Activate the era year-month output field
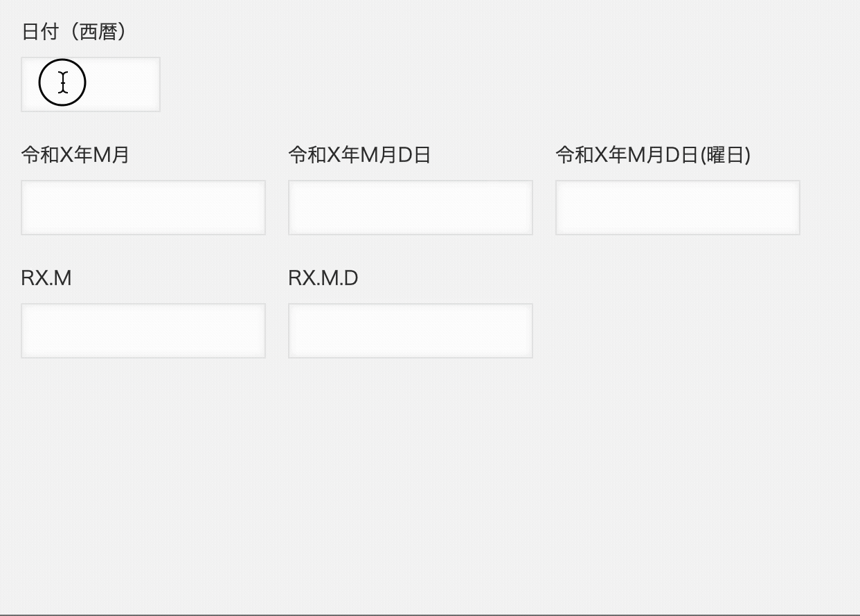The height and width of the screenshot is (616, 860). 143,208
